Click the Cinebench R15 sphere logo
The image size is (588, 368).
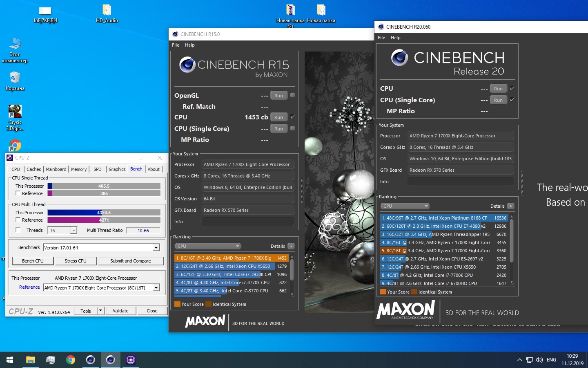187,65
